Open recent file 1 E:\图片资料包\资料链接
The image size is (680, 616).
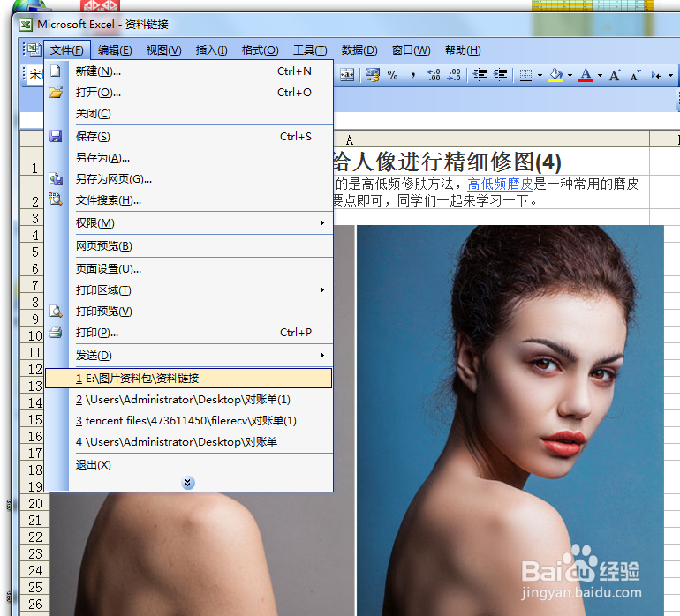tap(189, 378)
